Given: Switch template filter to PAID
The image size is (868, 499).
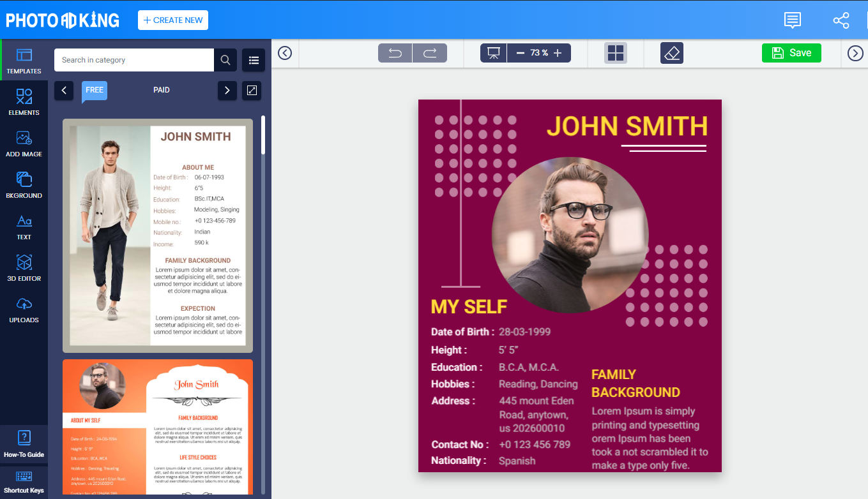Looking at the screenshot, I should pos(161,90).
